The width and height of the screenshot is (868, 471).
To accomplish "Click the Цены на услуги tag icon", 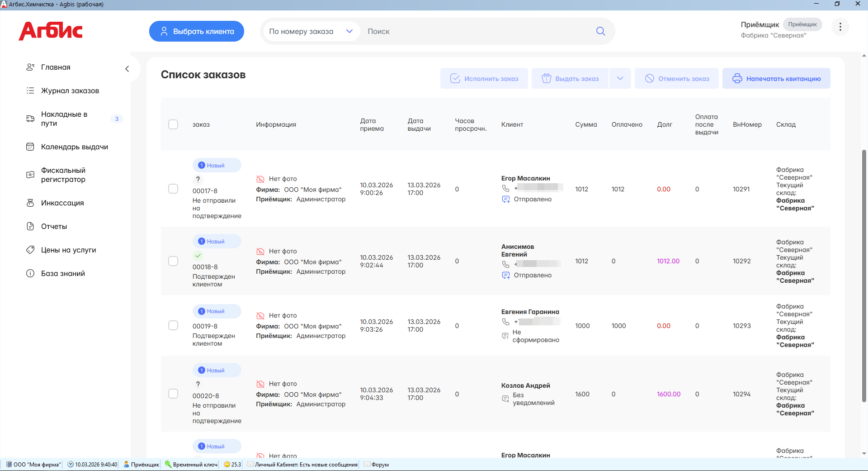I will 30,250.
